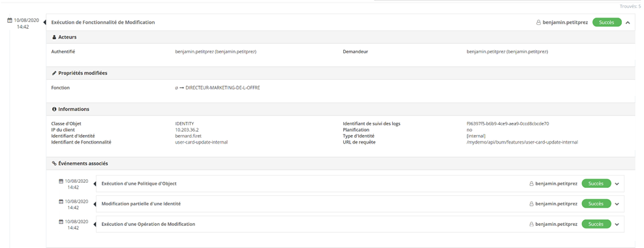The height and width of the screenshot is (248, 644).
Task: Click the link icon of Événements associés
Action: click(54, 163)
